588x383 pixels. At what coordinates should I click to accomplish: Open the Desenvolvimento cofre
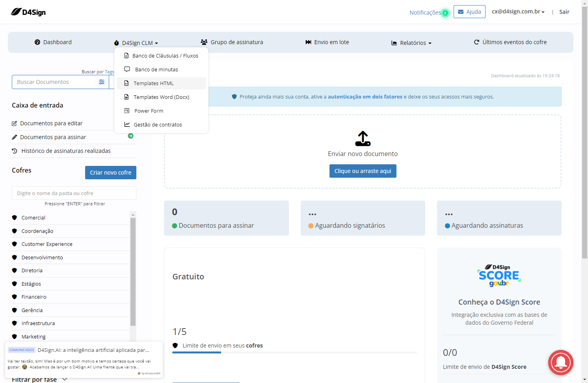(x=42, y=257)
